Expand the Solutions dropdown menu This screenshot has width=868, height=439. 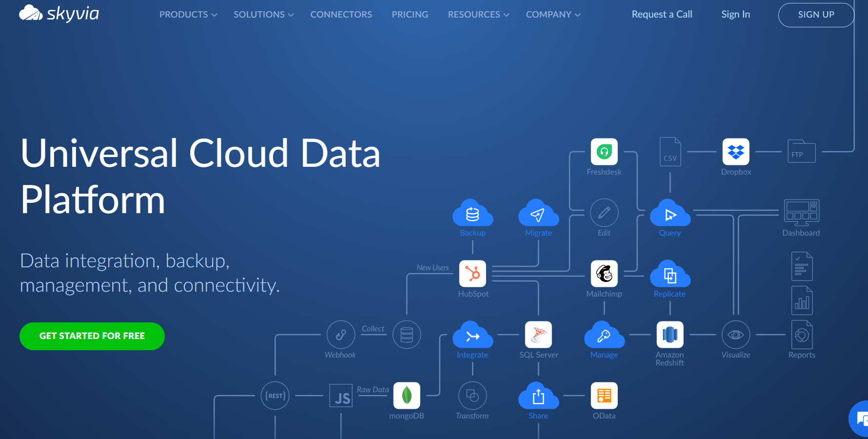pos(264,15)
